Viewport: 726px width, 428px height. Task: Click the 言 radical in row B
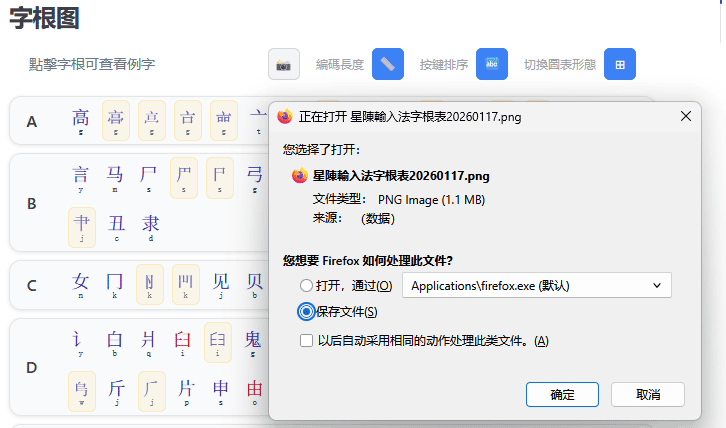tap(81, 177)
